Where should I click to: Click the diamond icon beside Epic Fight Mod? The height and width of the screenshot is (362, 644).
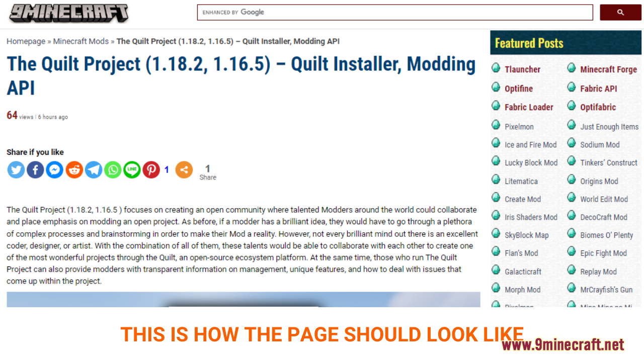(572, 252)
